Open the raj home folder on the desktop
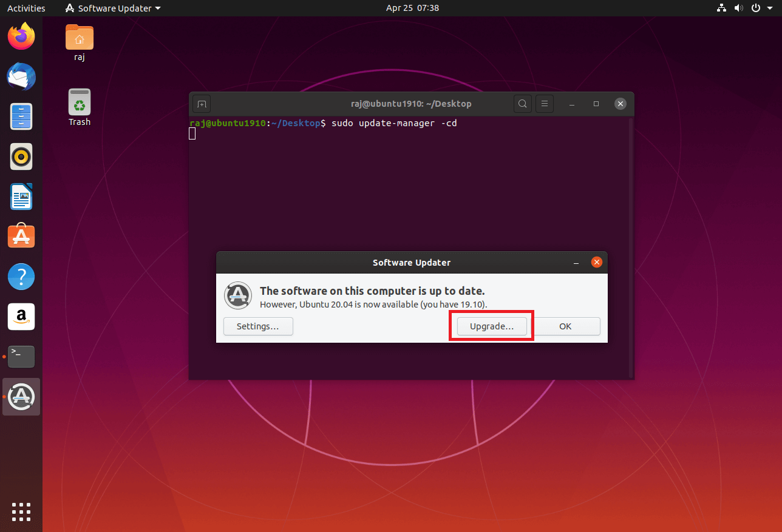The height and width of the screenshot is (532, 782). tap(80, 44)
